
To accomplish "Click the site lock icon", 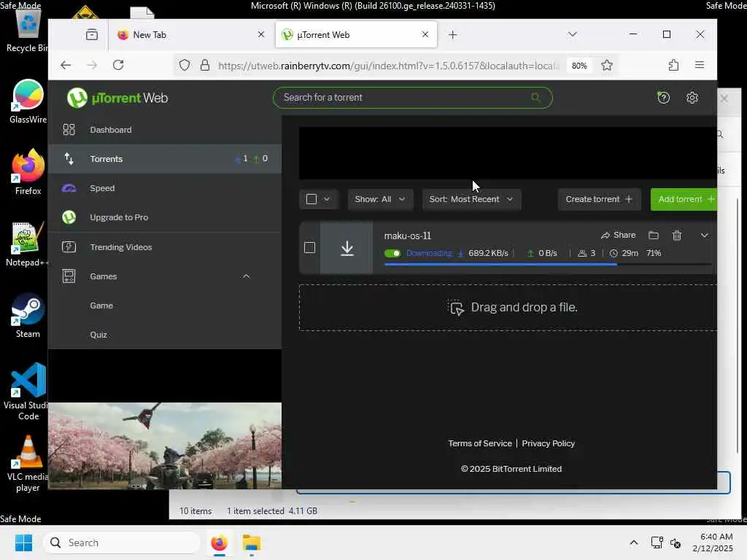I will coord(205,65).
